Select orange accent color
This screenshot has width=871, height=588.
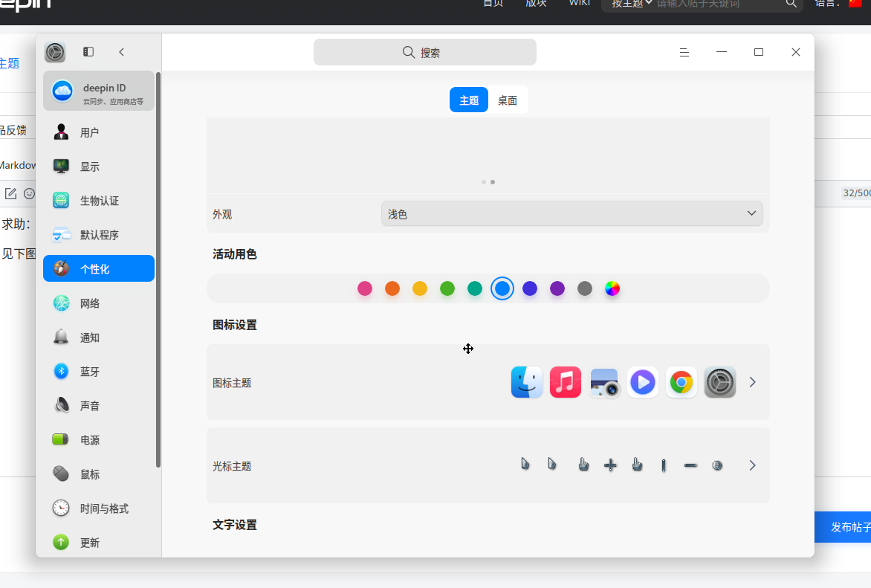tap(392, 288)
